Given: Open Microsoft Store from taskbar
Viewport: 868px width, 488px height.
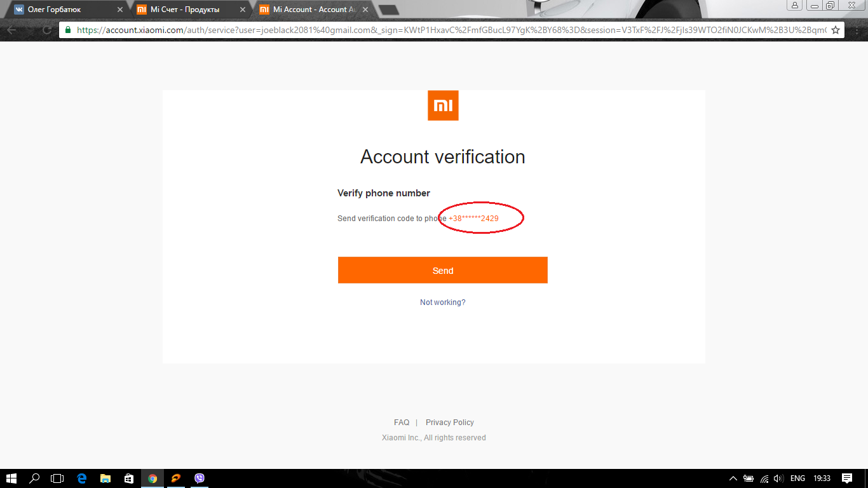Looking at the screenshot, I should 129,478.
